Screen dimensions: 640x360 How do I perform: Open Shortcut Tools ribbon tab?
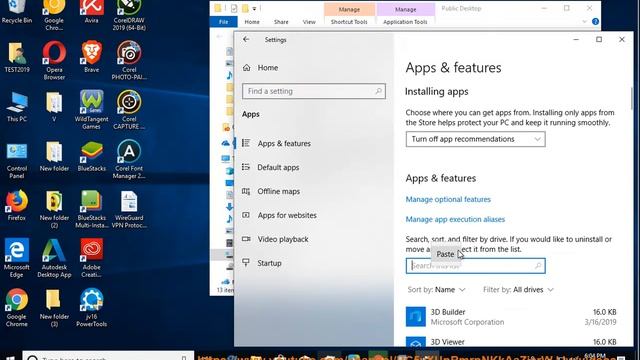pyautogui.click(x=349, y=22)
